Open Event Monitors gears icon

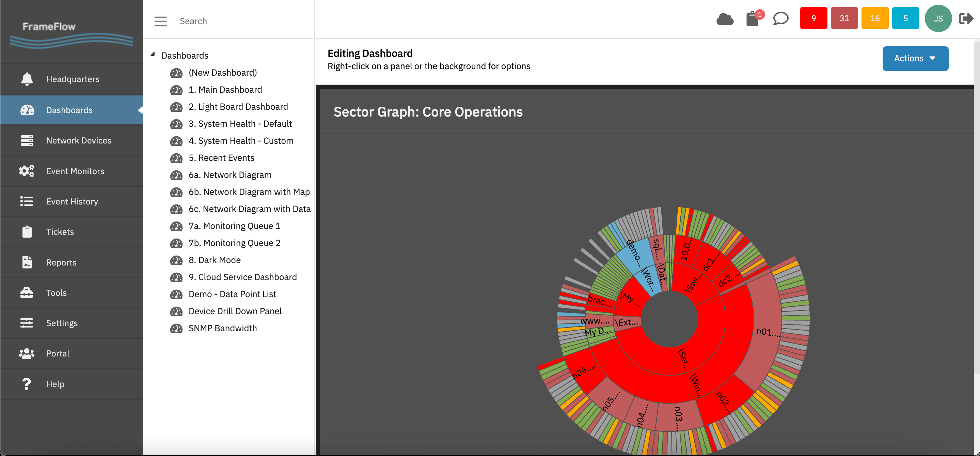[x=27, y=171]
